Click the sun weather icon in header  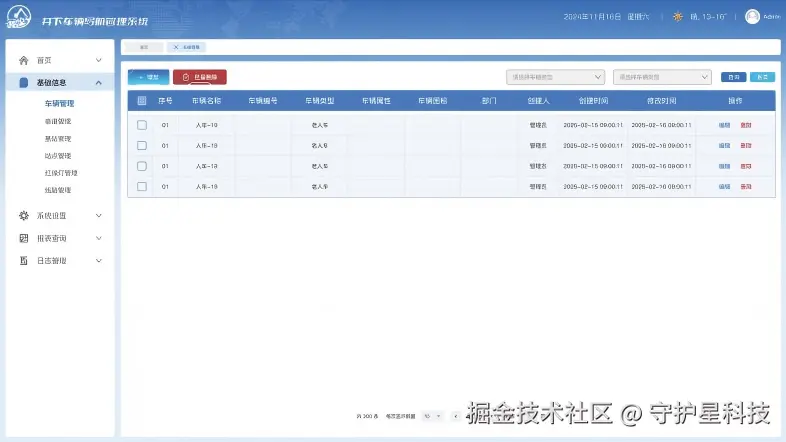tap(678, 17)
